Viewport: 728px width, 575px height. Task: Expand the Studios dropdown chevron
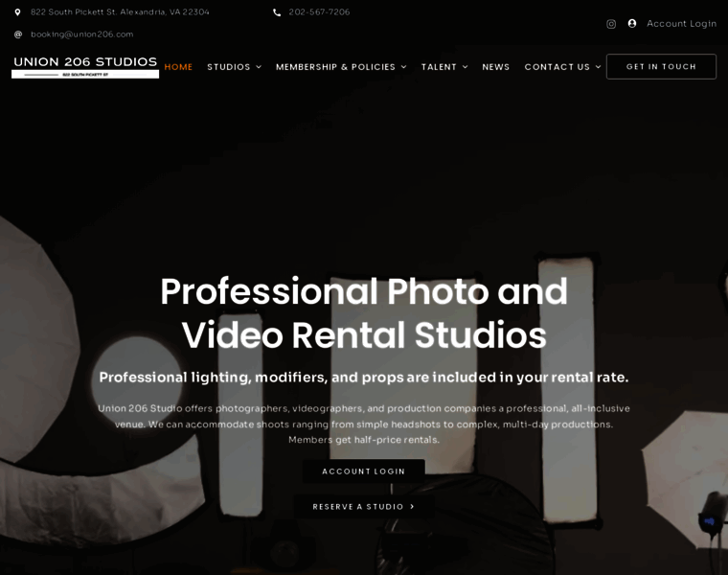pyautogui.click(x=259, y=67)
